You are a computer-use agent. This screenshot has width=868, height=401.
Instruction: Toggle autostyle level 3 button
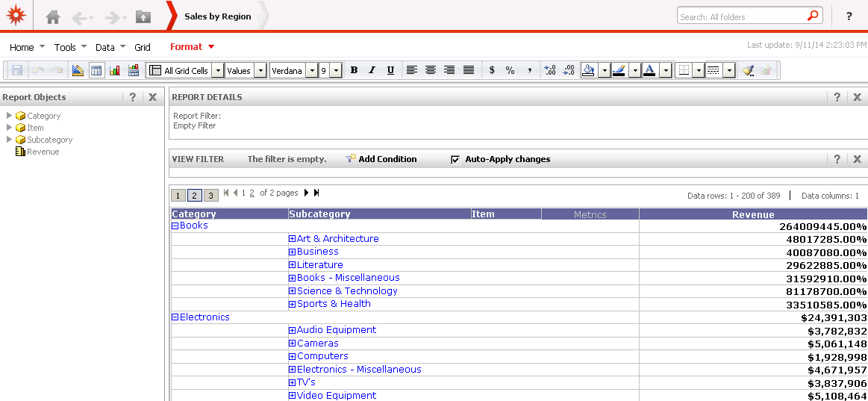[x=211, y=195]
